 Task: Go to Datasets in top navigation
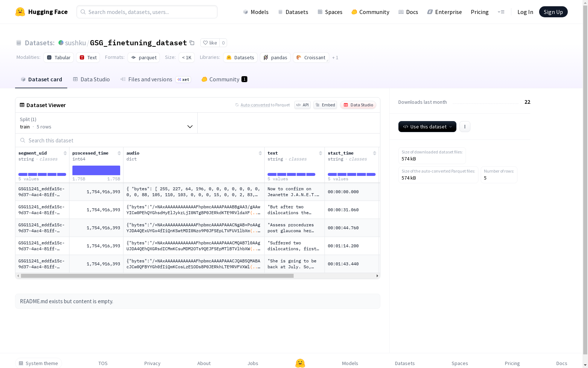(x=293, y=12)
